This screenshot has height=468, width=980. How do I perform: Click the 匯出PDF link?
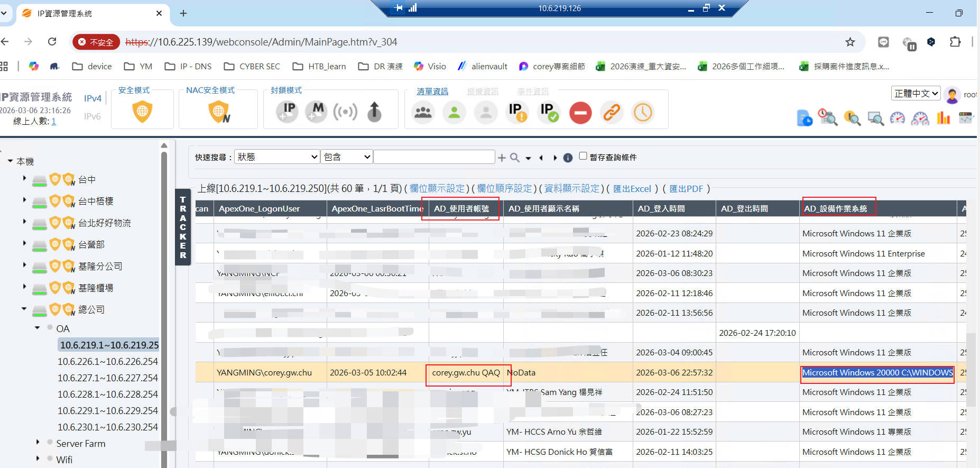[x=686, y=189]
